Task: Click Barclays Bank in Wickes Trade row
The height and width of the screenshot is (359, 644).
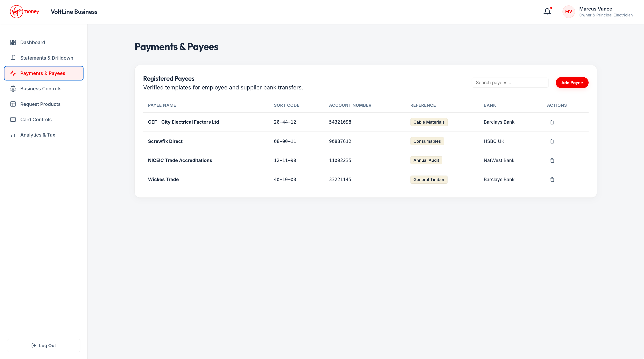Action: pyautogui.click(x=499, y=180)
